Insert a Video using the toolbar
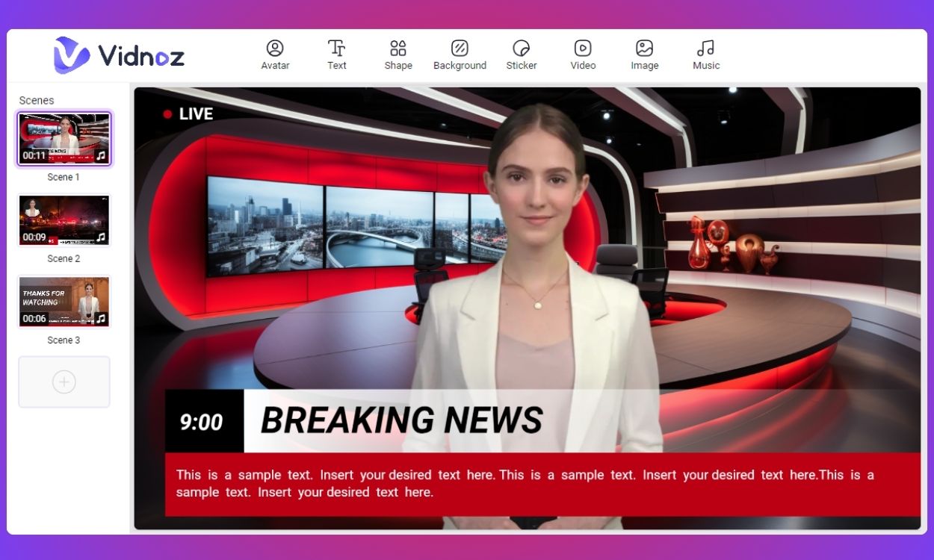This screenshot has height=560, width=934. [x=582, y=55]
